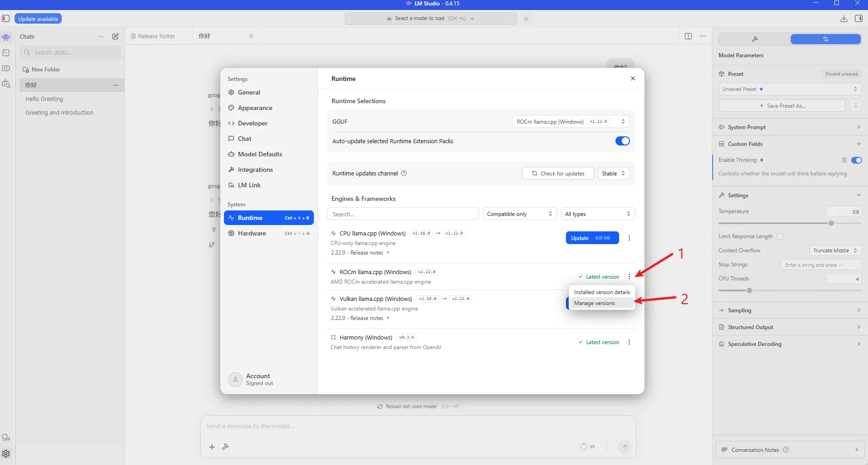Click the attach plus icon in message box
Screen dimensions: 868x465
(x=212, y=447)
